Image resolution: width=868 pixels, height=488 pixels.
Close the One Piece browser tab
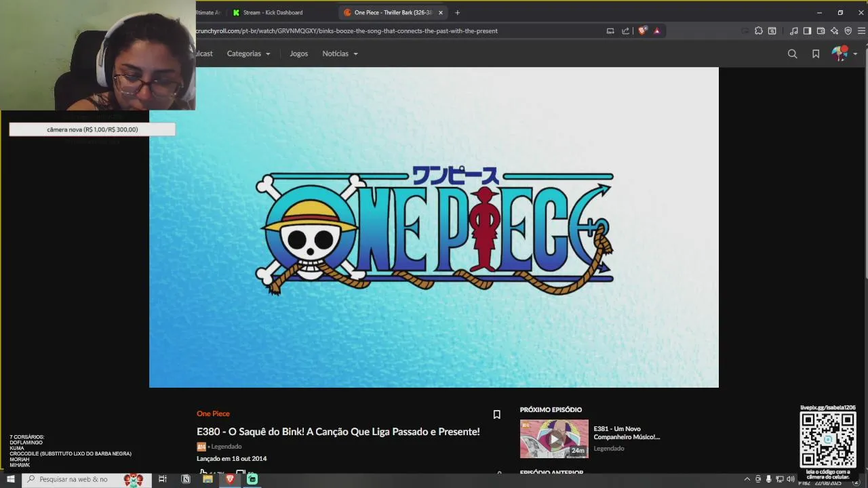click(440, 12)
